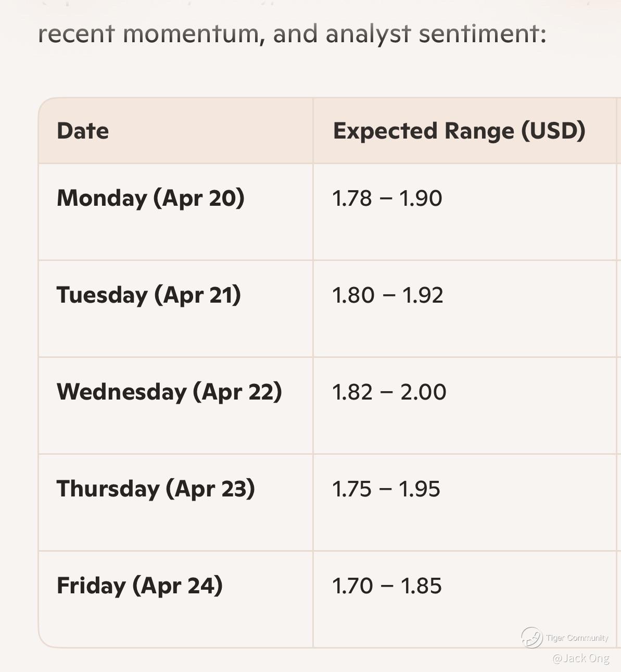
Task: Click the Tuesday (Apr 21) date cell
Action: (x=149, y=295)
